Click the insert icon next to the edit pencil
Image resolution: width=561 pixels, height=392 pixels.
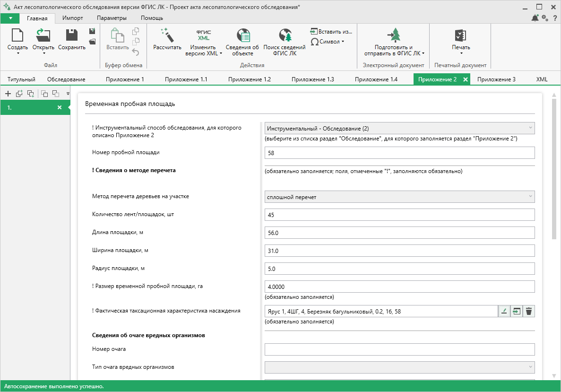pos(516,312)
